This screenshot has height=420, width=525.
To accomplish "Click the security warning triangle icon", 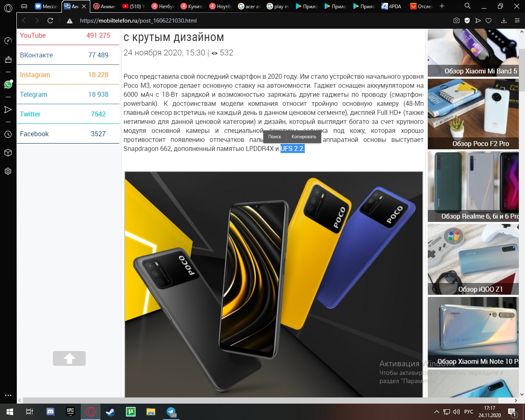I will coord(70,21).
